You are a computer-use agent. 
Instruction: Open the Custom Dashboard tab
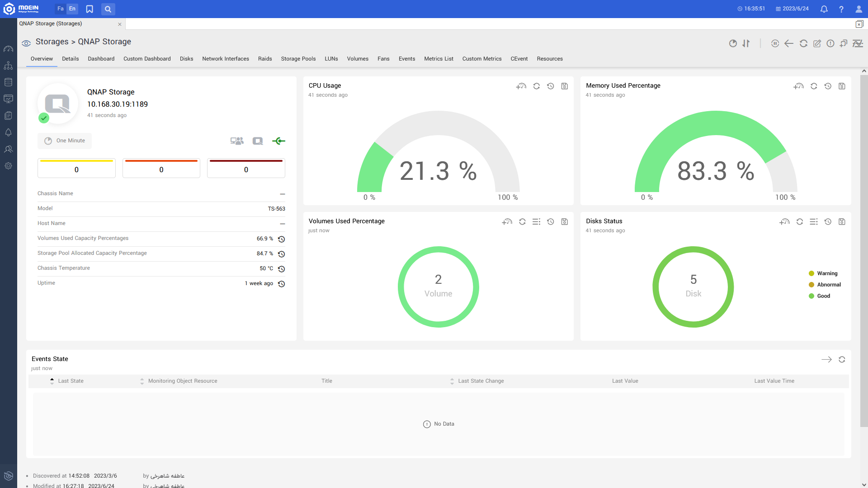147,59
